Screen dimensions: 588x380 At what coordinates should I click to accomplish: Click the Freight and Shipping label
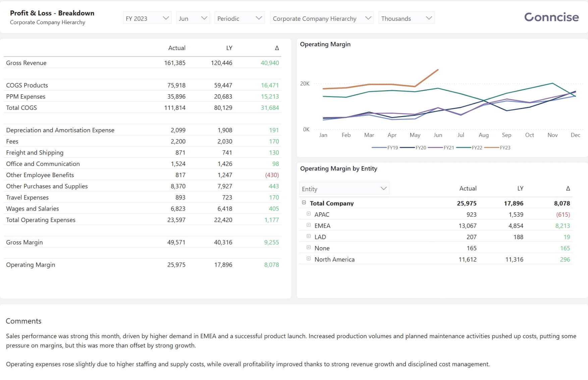[35, 153]
